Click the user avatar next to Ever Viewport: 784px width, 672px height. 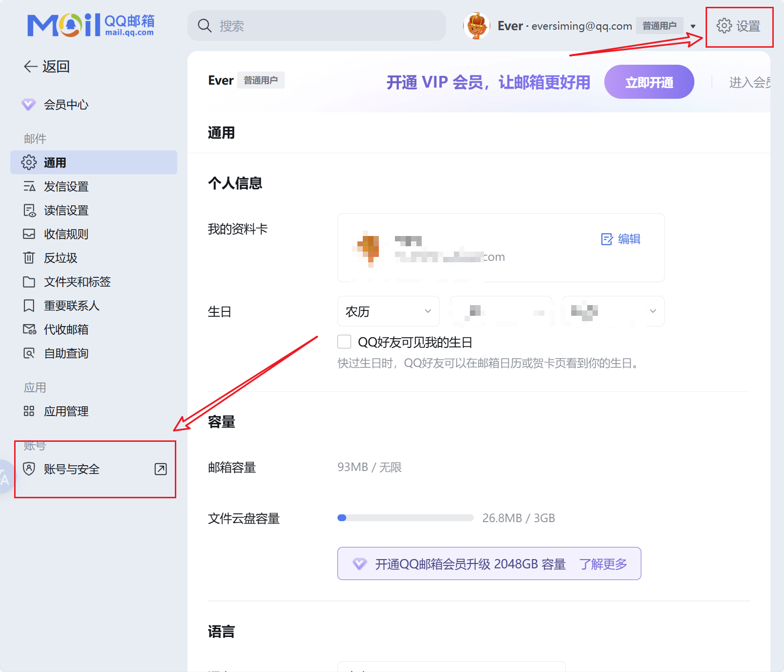[x=477, y=26]
